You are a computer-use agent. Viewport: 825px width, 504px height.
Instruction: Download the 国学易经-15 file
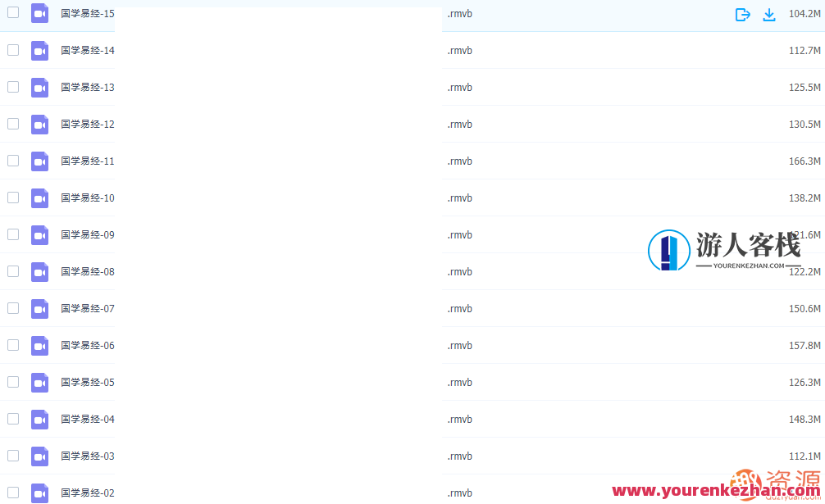[x=769, y=15]
